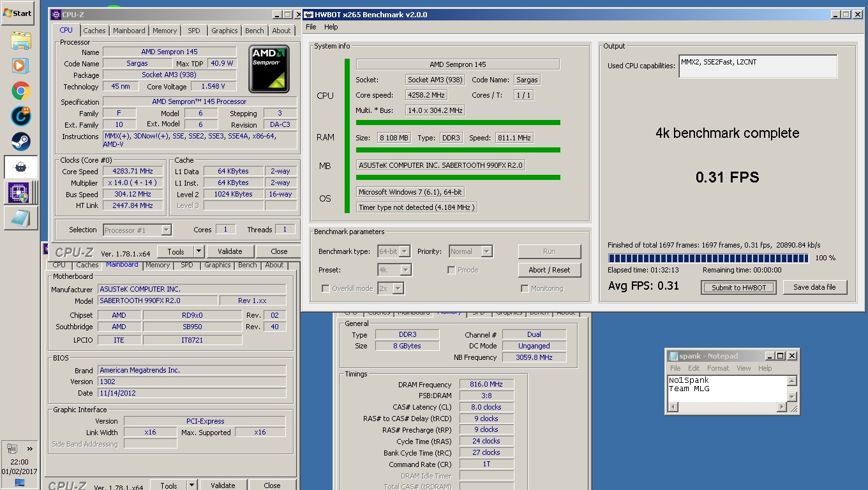Image resolution: width=868 pixels, height=490 pixels.
Task: Expand Tools arrow in CPU-Z CPU window
Action: tap(199, 251)
